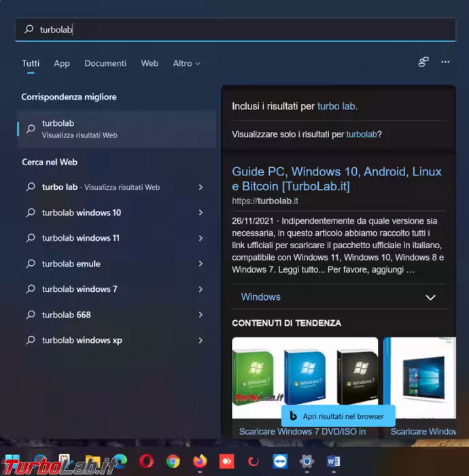Viewport: 469px width, 476px height.
Task: Open Firefox from the taskbar
Action: 199,462
